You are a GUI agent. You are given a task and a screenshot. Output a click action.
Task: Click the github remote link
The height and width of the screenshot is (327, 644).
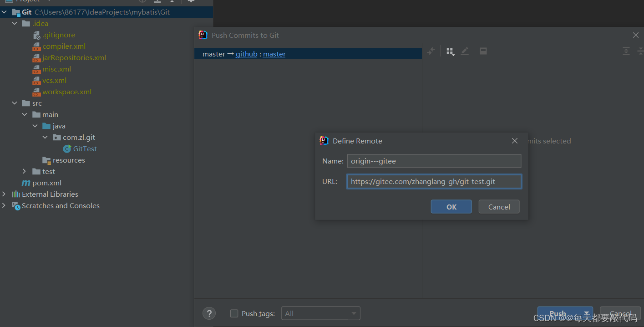point(246,54)
